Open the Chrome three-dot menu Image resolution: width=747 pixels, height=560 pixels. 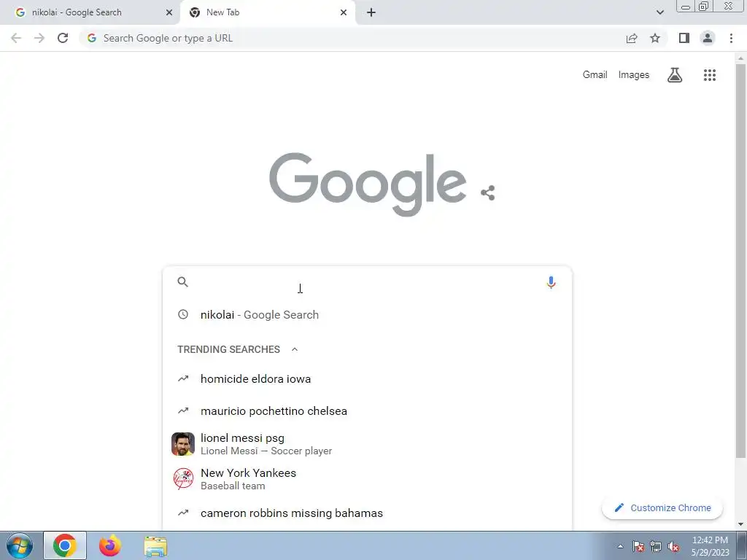pos(731,38)
